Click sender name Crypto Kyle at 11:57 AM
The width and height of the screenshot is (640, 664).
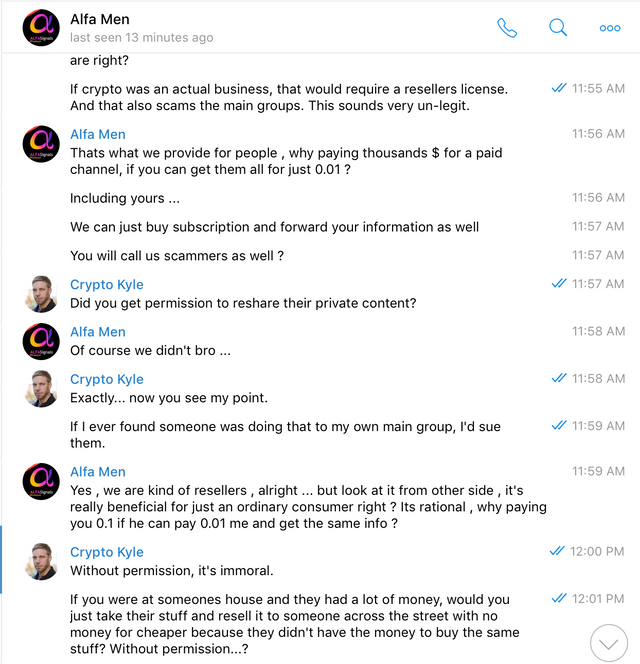click(107, 285)
